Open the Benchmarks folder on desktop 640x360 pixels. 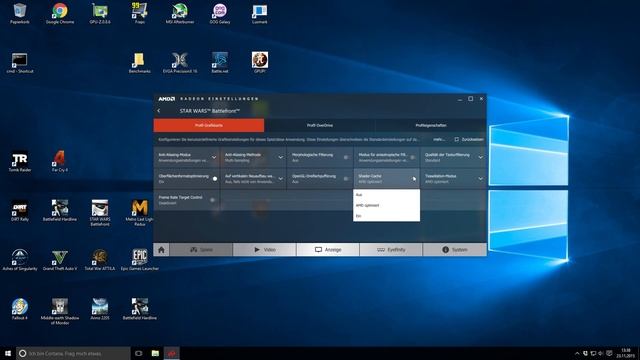click(x=140, y=63)
